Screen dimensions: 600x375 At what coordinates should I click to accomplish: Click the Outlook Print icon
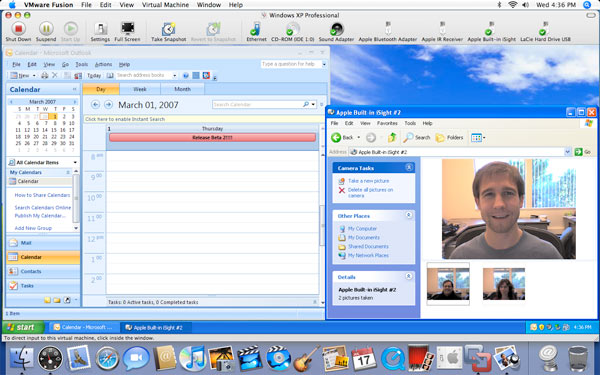click(x=45, y=75)
